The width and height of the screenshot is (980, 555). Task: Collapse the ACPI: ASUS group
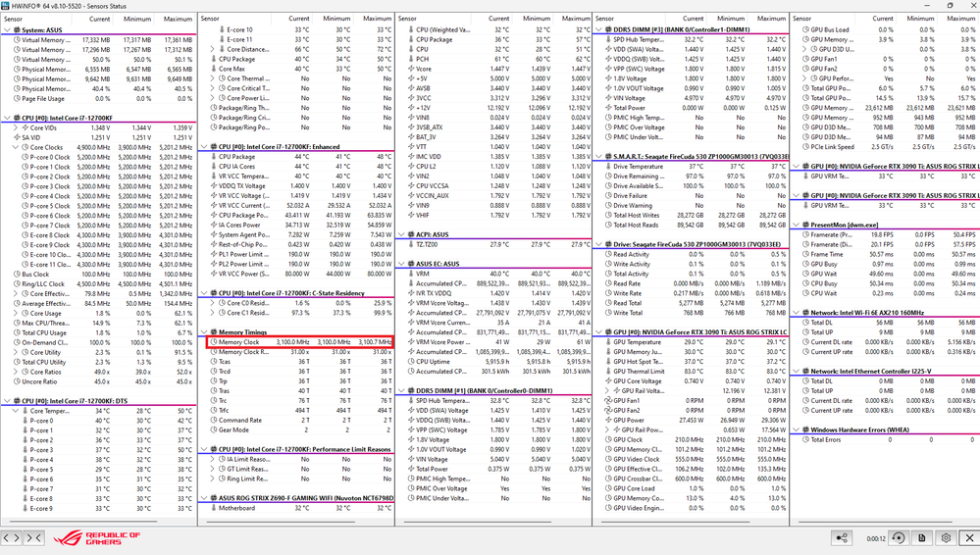point(402,235)
